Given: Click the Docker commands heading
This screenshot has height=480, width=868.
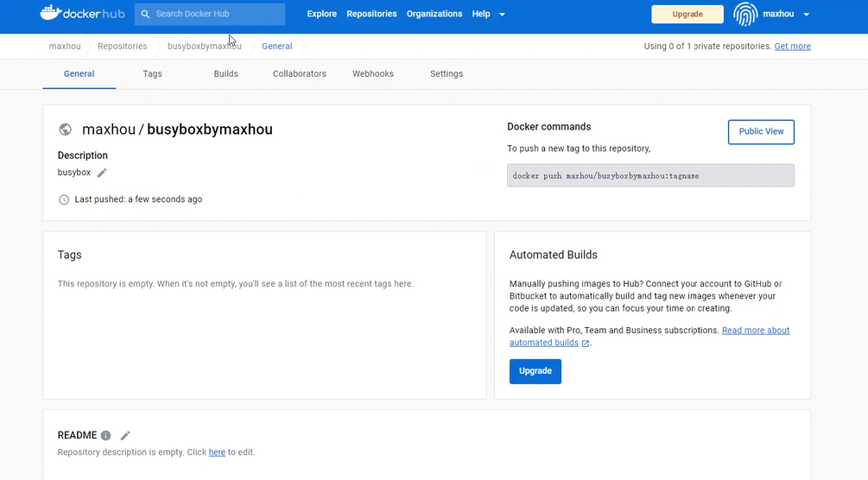Looking at the screenshot, I should click(549, 127).
